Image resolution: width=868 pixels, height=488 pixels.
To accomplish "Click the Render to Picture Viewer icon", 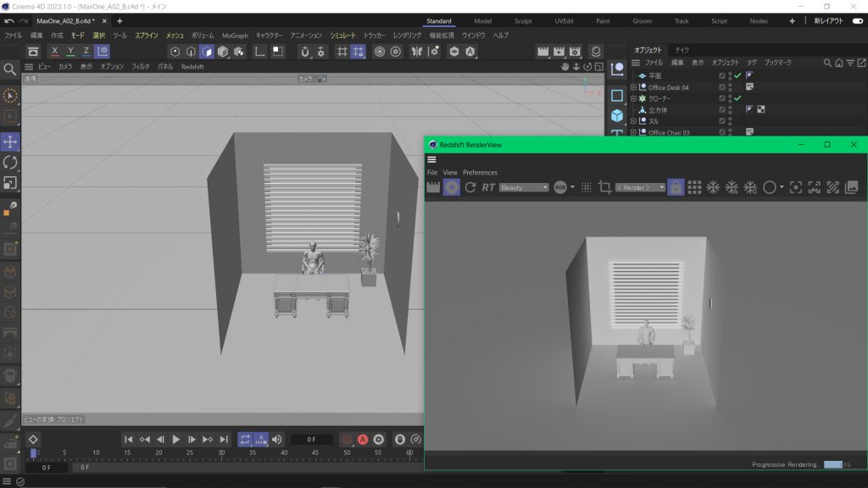I will 557,51.
